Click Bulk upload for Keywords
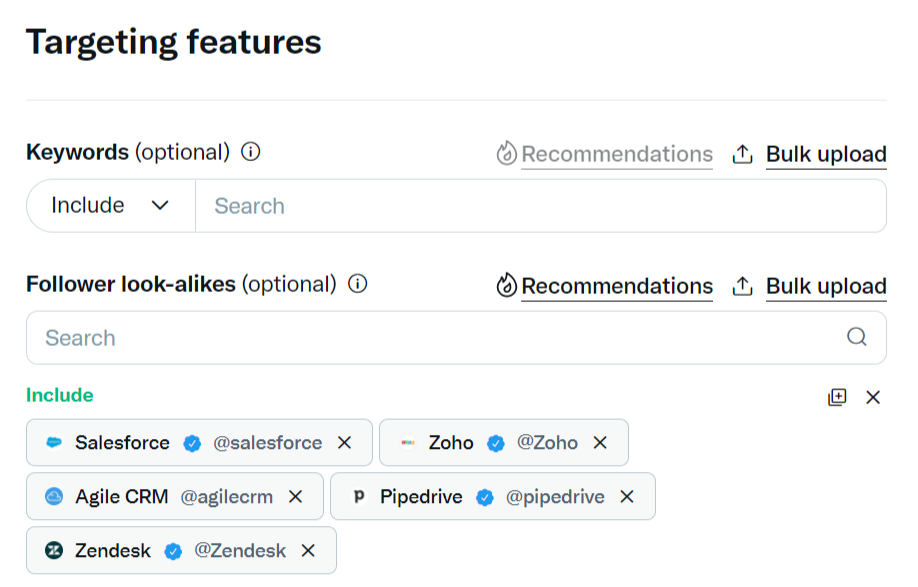918x587 pixels. tap(810, 154)
